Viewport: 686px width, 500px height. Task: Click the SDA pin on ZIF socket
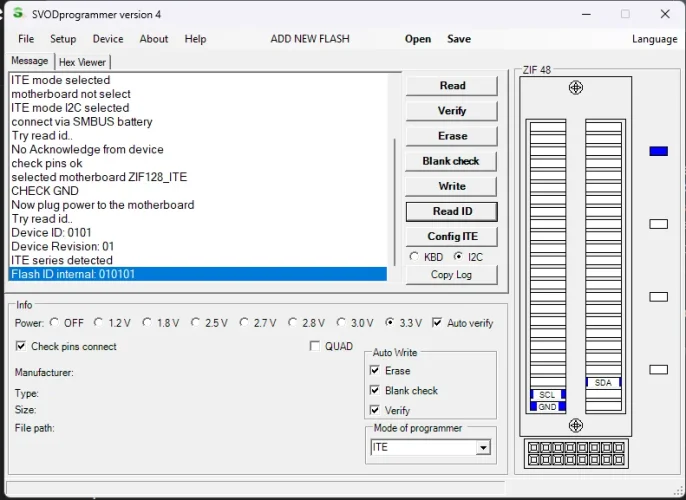(x=603, y=383)
